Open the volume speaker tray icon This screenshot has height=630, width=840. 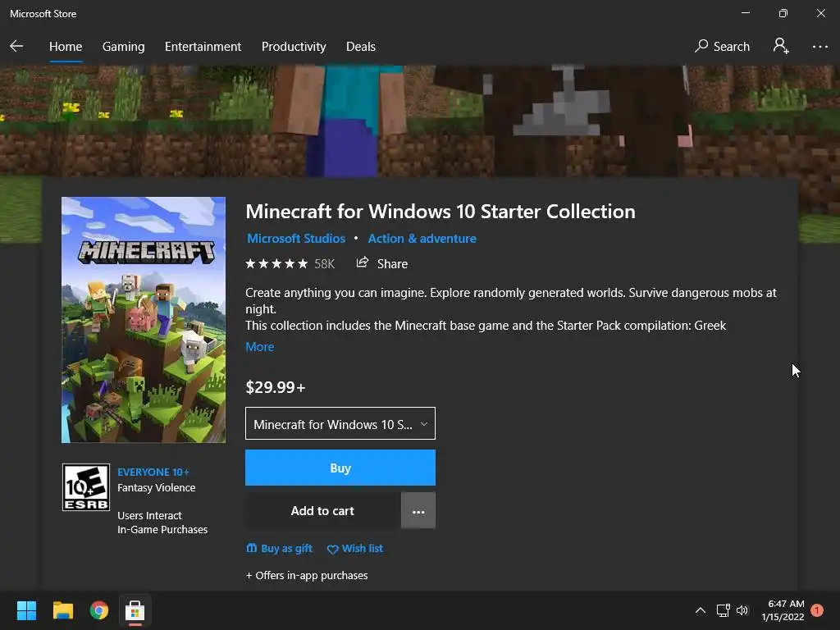pyautogui.click(x=742, y=610)
